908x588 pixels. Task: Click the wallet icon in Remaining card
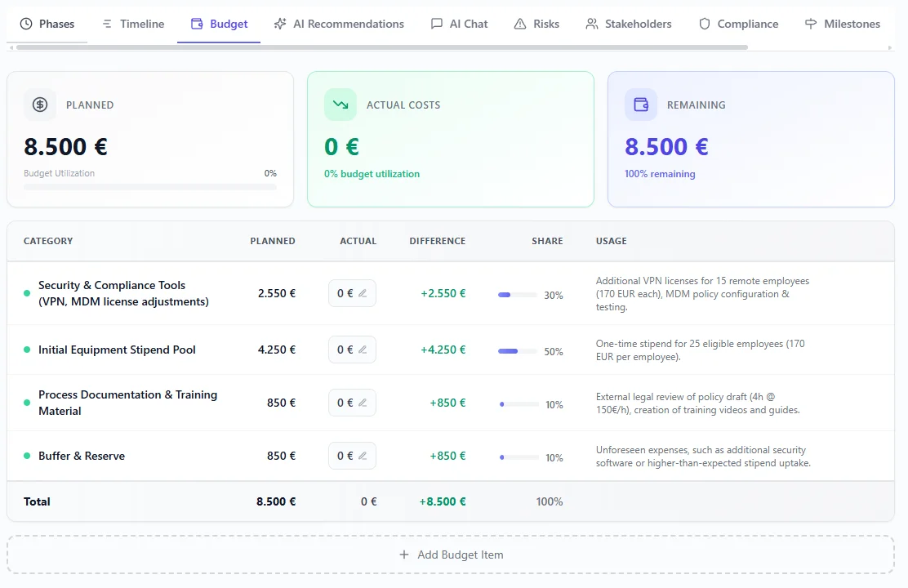click(x=641, y=105)
